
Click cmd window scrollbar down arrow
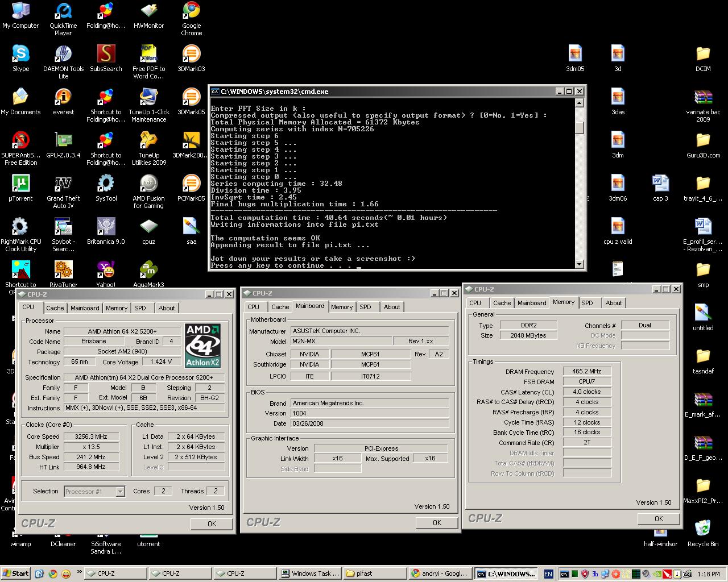click(x=580, y=264)
